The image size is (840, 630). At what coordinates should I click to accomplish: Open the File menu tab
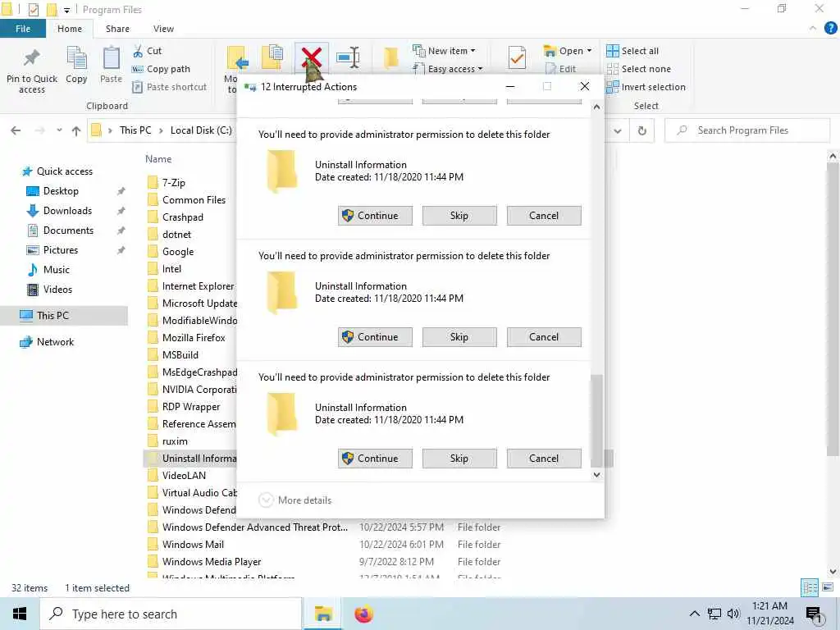[23, 29]
